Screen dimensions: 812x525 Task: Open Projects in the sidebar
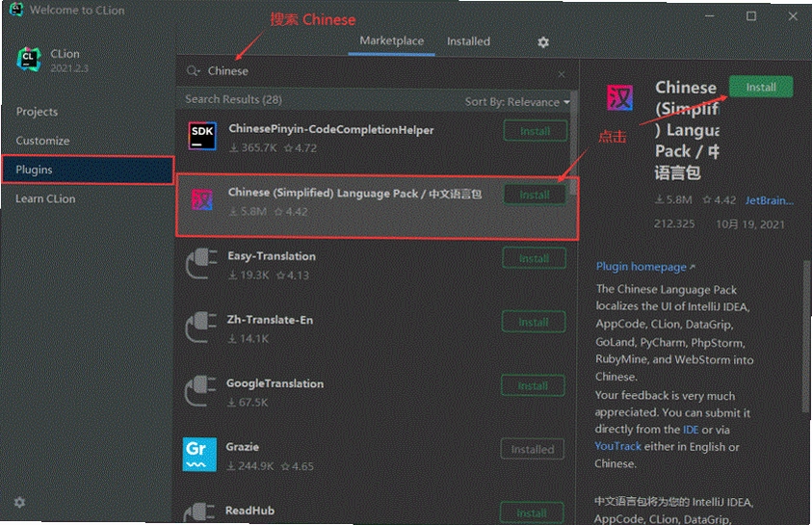37,112
